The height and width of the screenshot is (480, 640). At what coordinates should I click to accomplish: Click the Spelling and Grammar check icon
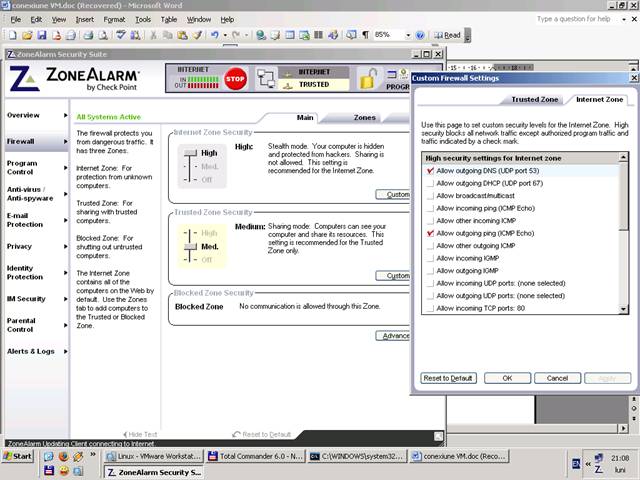[120, 36]
